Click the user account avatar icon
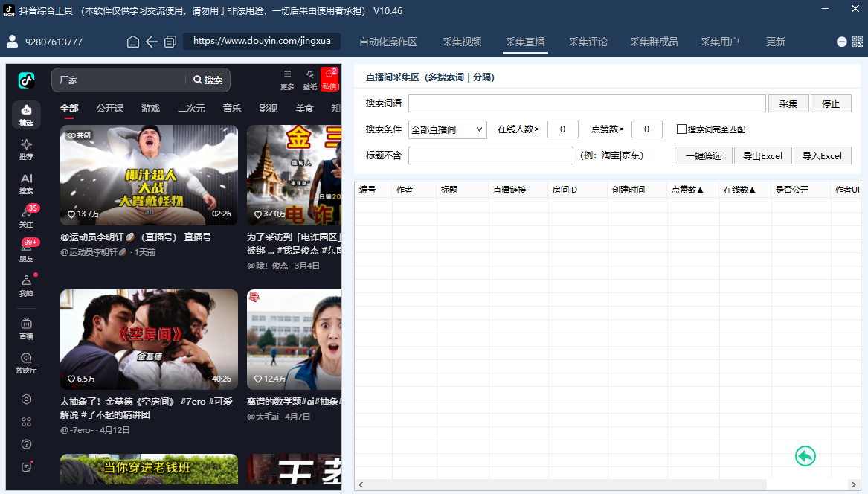The height and width of the screenshot is (494, 868). pos(12,41)
